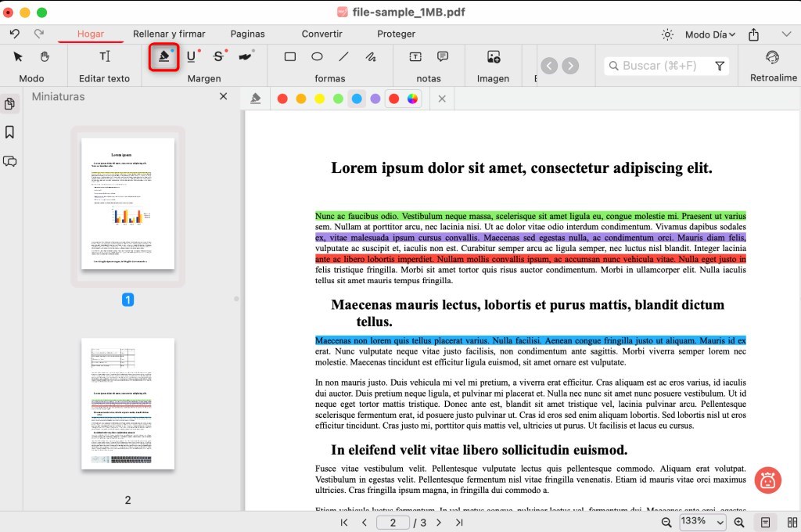The height and width of the screenshot is (532, 801).
Task: Select the oval shape tool
Action: [317, 57]
